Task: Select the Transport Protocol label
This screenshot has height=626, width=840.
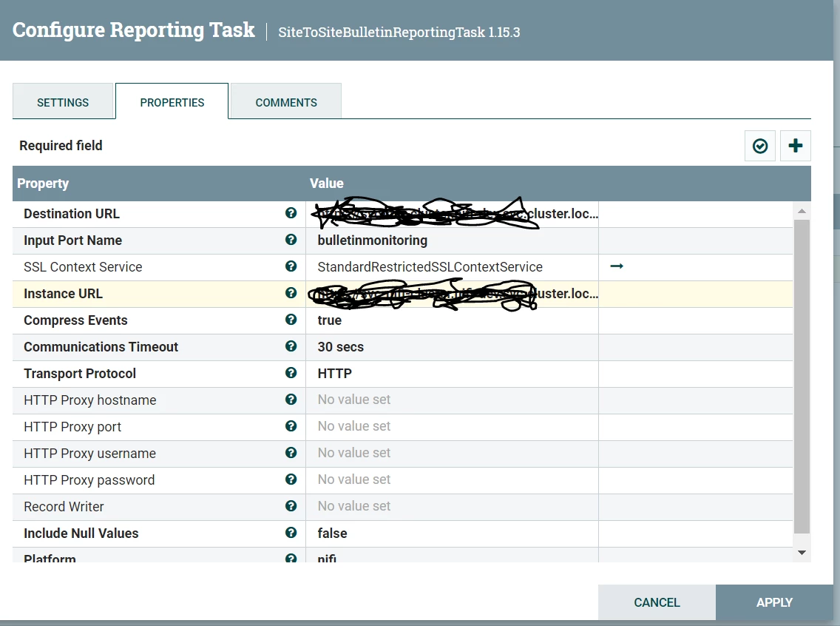Action: pos(80,374)
